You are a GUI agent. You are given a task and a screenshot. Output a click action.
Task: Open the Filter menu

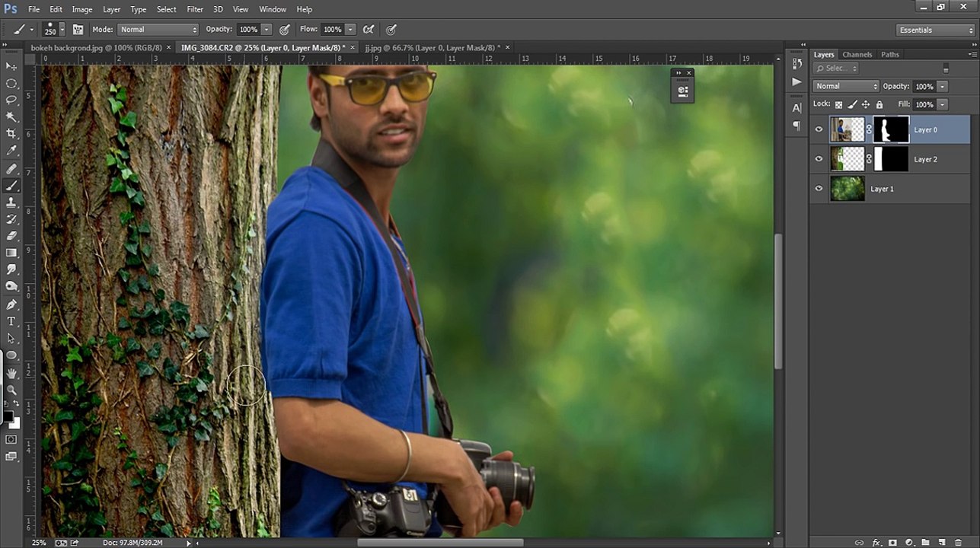[x=195, y=9]
